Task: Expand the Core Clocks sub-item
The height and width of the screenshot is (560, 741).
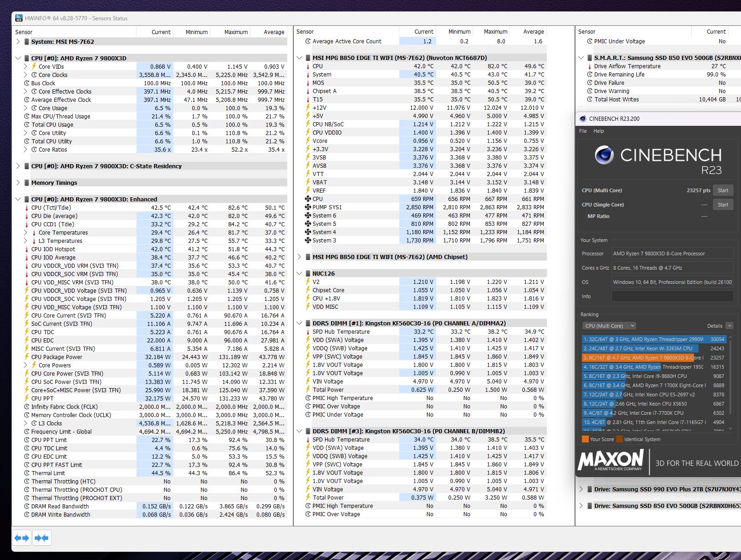Action: click(26, 75)
